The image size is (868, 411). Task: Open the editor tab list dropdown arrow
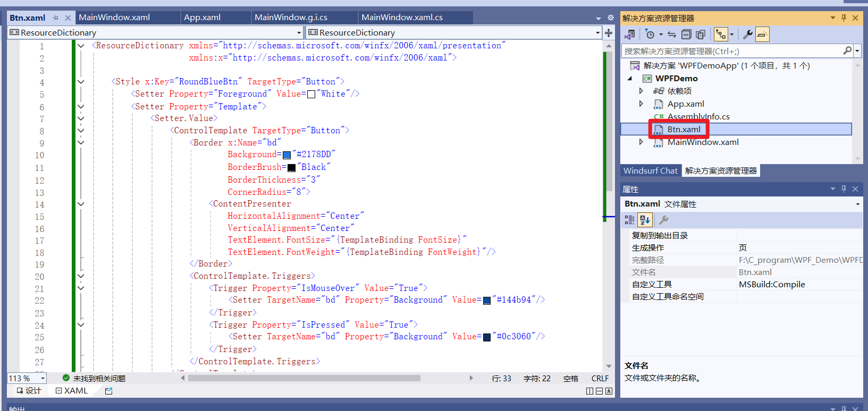[599, 18]
